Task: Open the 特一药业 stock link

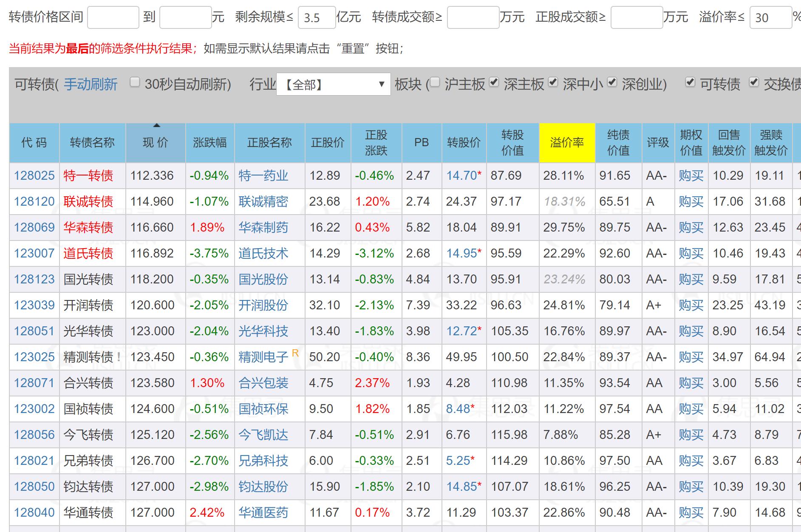Action: 263,175
